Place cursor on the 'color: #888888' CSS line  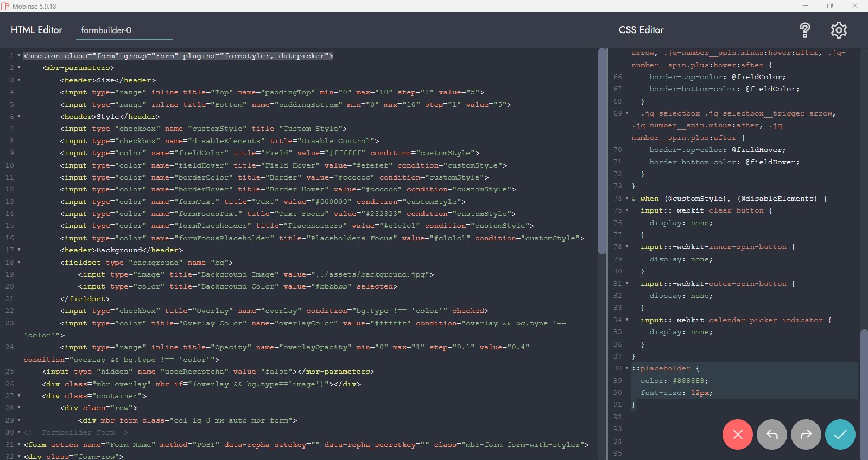point(674,381)
